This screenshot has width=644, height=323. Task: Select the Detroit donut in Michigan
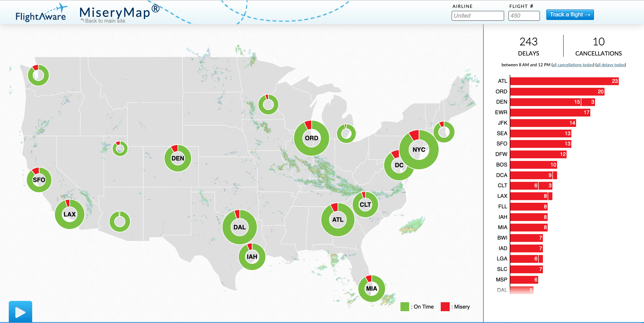point(346,134)
